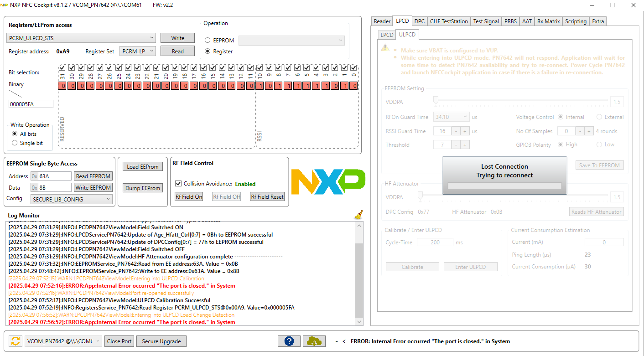
Task: Open the CLIF TestStation tab
Action: pyautogui.click(x=449, y=21)
